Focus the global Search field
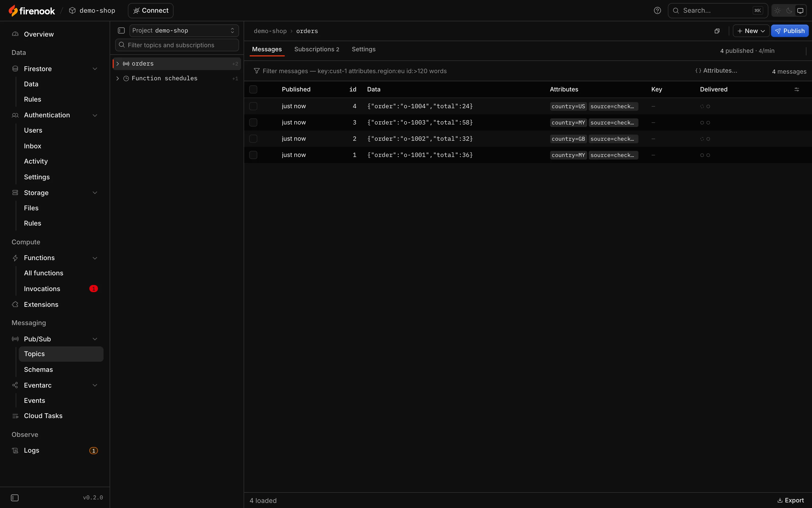Screen dimensions: 812x508 (717, 11)
